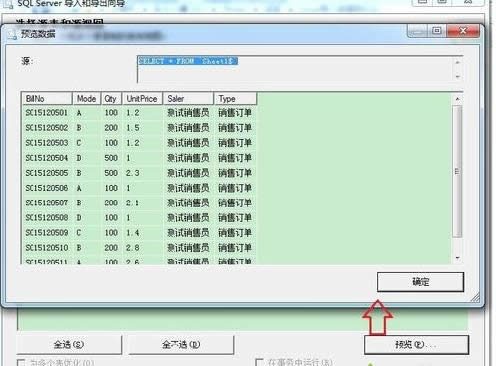
Task: Close the 预览数据 dialog
Action: (463, 31)
